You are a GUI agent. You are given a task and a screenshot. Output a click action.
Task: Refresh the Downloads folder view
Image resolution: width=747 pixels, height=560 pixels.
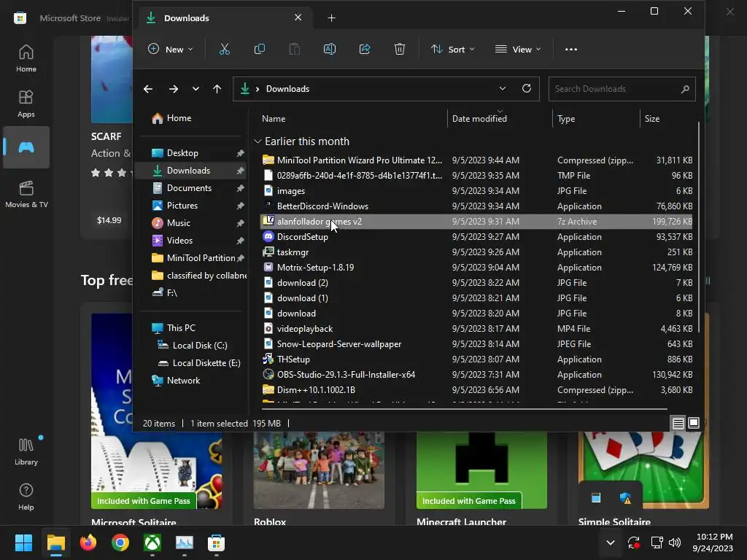click(527, 88)
